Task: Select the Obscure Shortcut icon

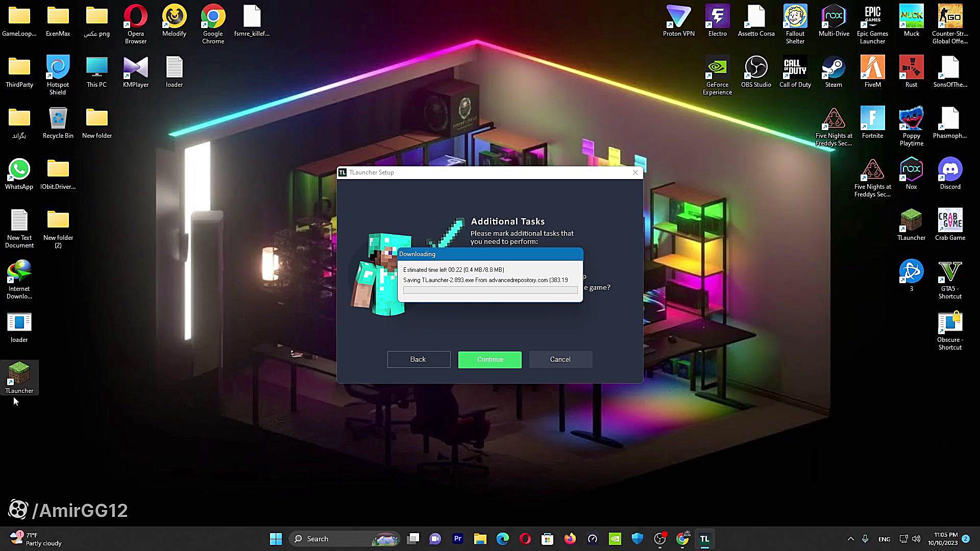Action: (950, 330)
